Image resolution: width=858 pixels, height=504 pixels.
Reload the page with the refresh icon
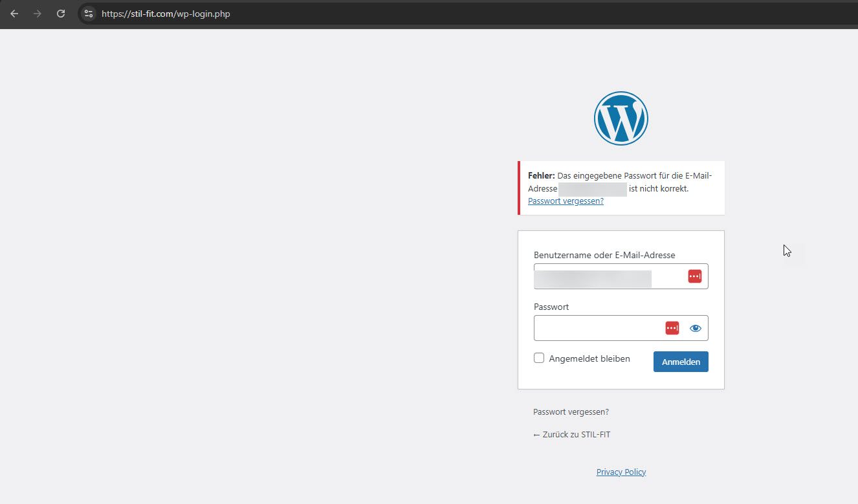(61, 14)
